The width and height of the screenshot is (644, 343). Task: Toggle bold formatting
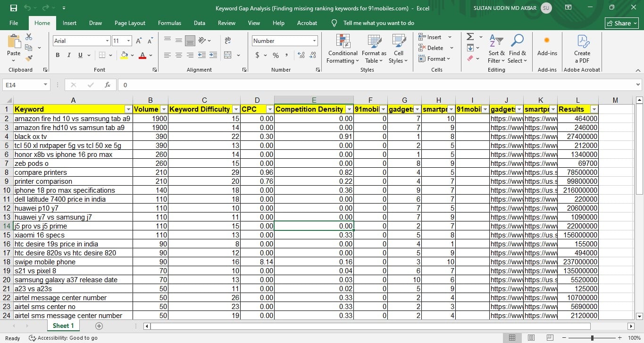(x=57, y=55)
